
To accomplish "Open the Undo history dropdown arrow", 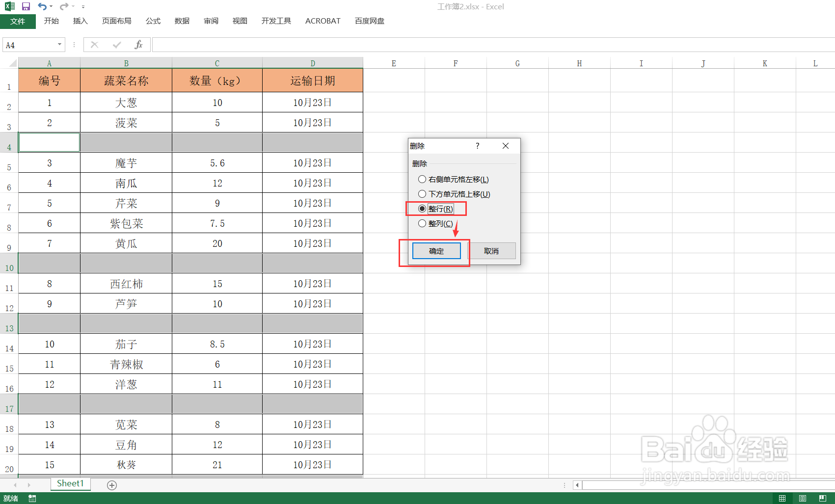I will click(x=51, y=6).
